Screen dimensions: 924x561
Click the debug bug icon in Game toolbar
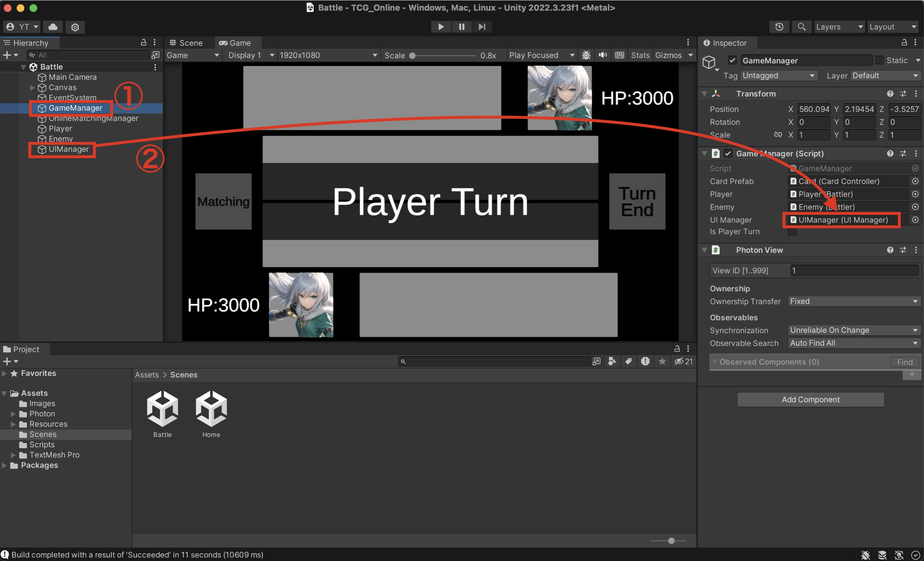point(586,55)
